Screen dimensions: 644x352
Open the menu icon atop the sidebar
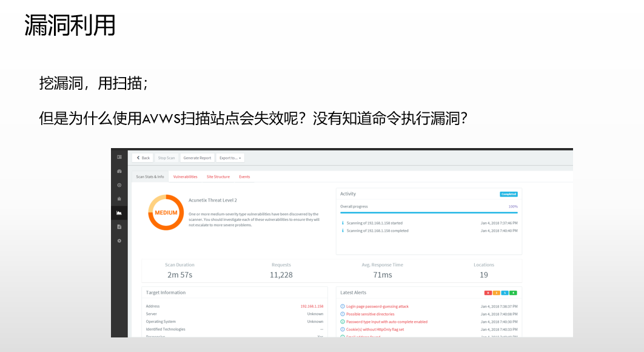pyautogui.click(x=119, y=157)
